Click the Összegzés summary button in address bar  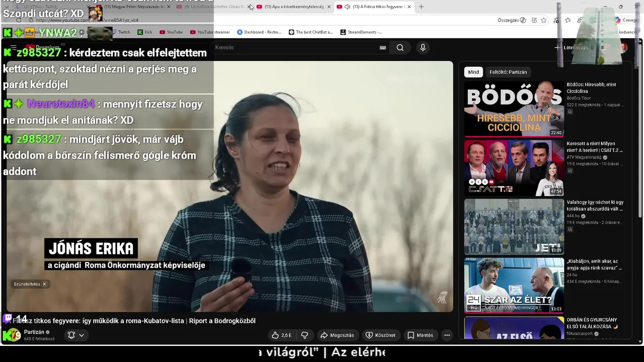click(512, 20)
